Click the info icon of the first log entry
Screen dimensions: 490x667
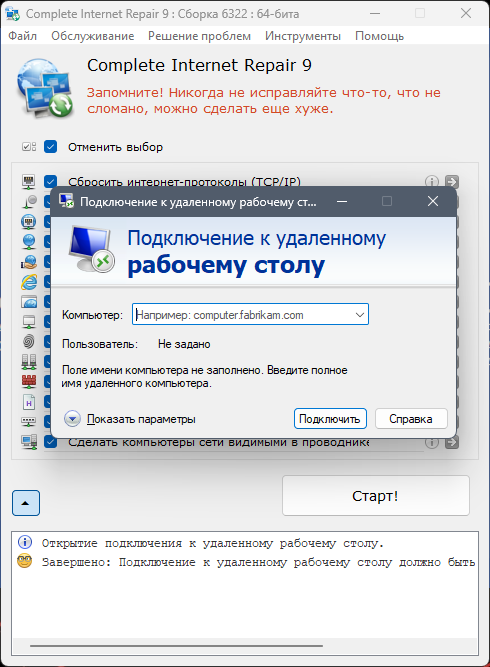pos(25,542)
